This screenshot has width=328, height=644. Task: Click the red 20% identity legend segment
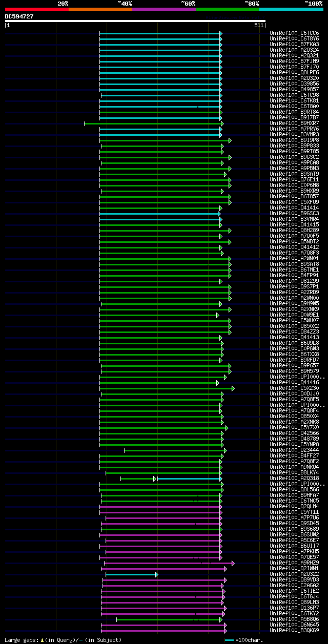tap(37, 9)
